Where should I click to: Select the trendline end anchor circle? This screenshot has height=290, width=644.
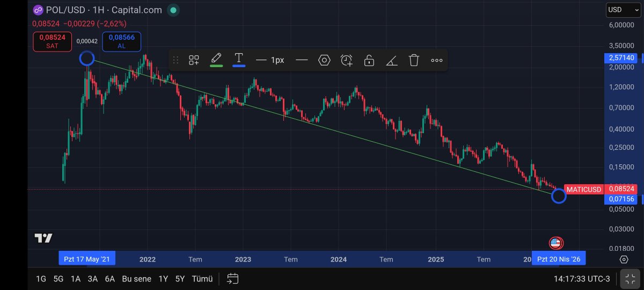point(559,196)
